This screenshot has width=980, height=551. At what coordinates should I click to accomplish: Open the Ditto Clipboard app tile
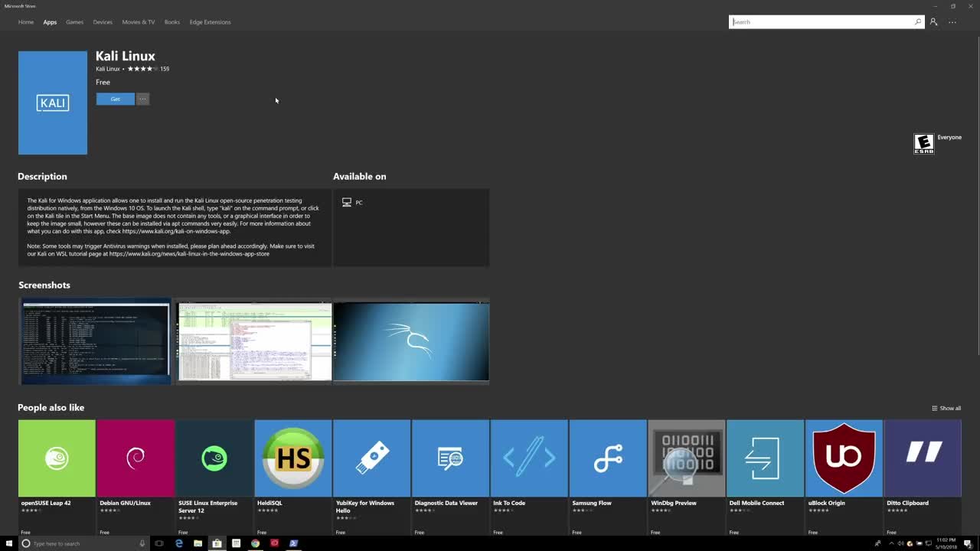(x=923, y=478)
